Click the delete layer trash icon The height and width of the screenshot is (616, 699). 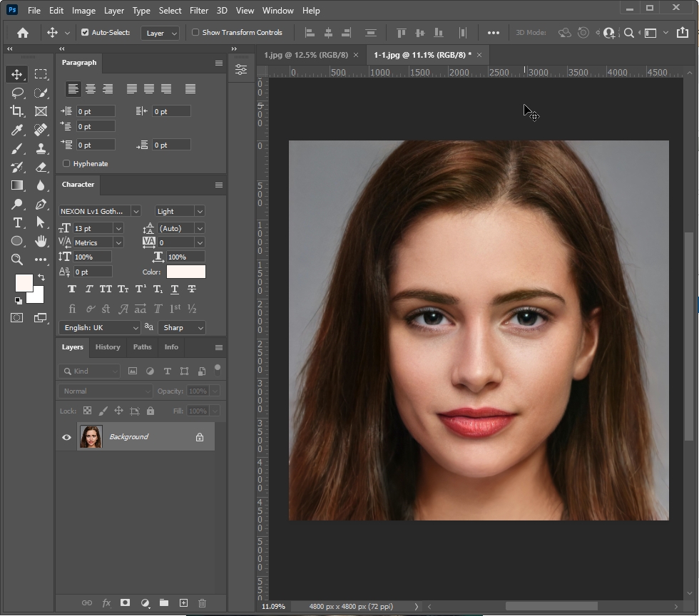202,603
